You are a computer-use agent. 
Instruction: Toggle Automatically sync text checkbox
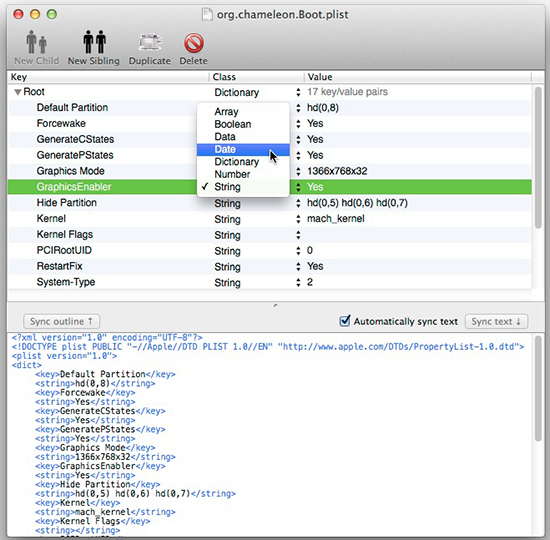tap(345, 321)
